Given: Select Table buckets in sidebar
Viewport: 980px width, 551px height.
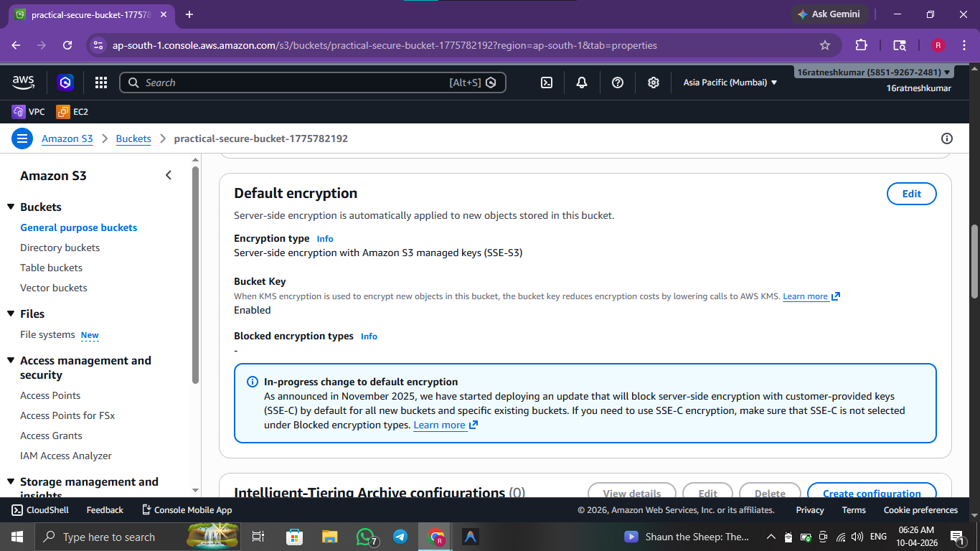Looking at the screenshot, I should point(51,268).
